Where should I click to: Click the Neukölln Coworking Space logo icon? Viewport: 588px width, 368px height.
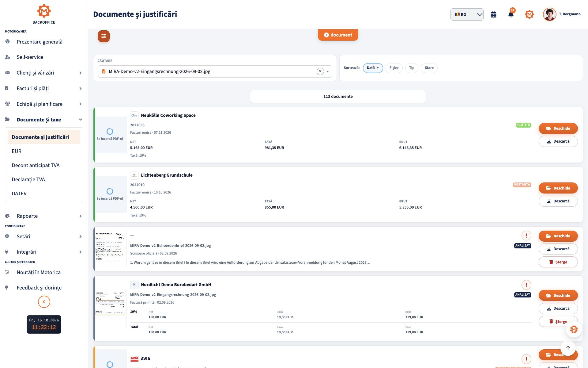(134, 115)
